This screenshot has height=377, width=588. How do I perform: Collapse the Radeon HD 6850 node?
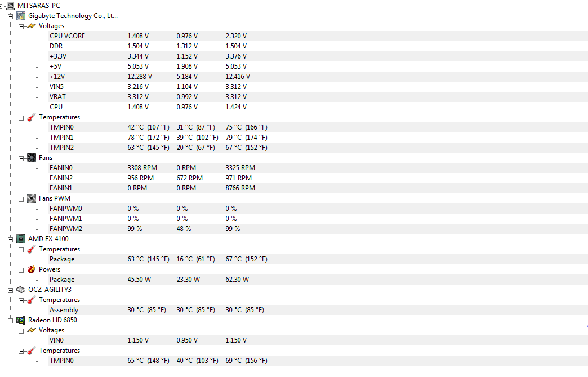11,320
